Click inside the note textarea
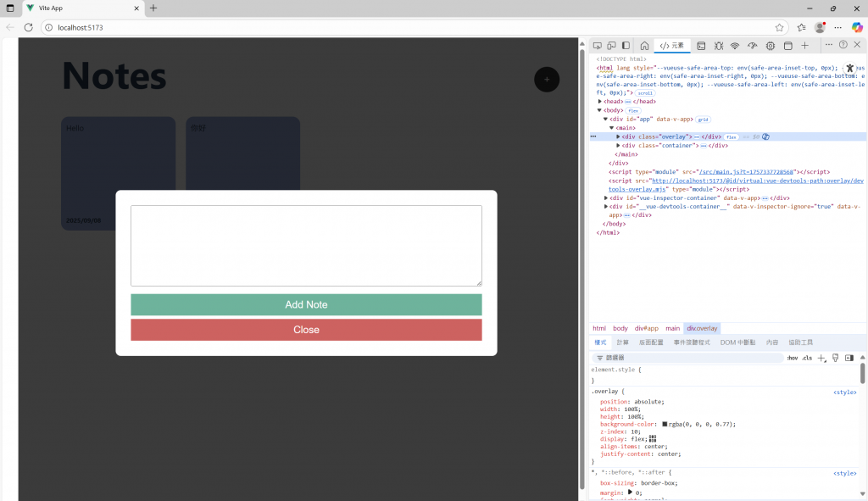The width and height of the screenshot is (868, 501). click(x=306, y=246)
